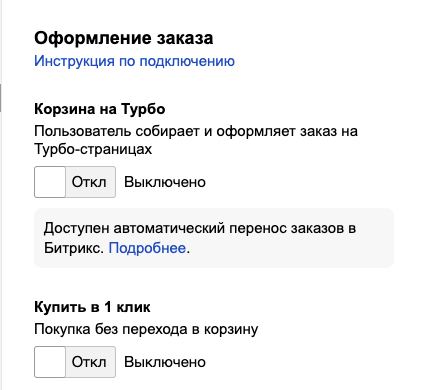Enable the 'Купить в 1 клик' toggle switch

pos(75,362)
